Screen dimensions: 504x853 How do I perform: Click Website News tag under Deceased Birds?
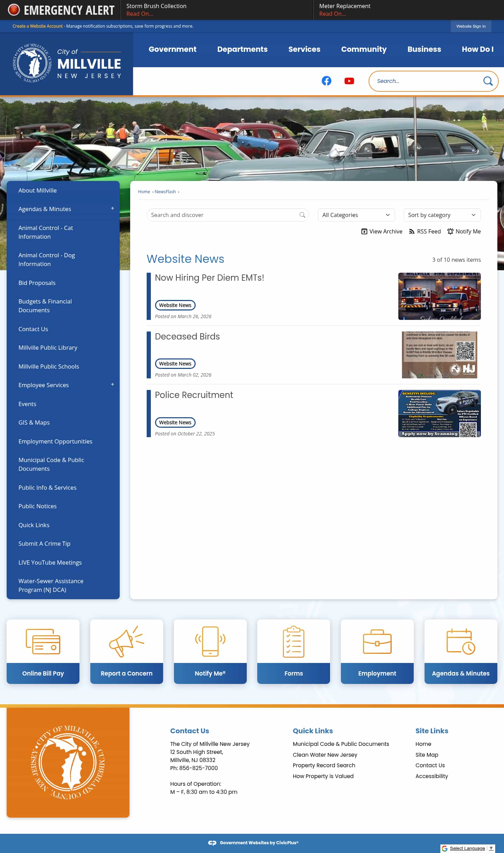click(175, 364)
